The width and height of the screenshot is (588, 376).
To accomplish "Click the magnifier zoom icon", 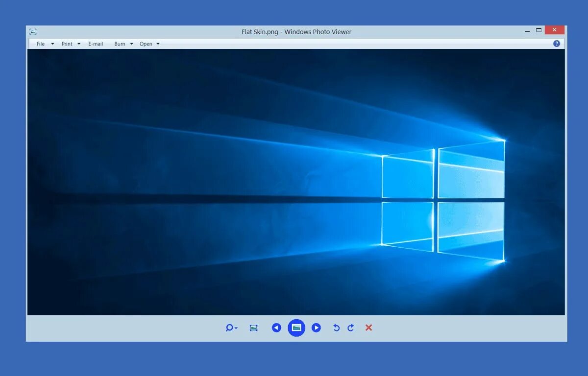I will pos(228,328).
